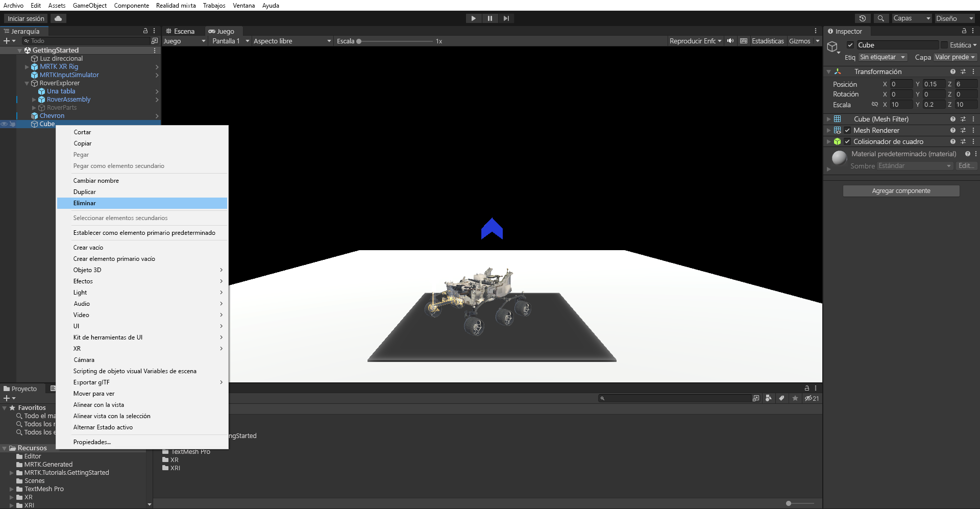Toggle Gizmos in the Juego view
980x509 pixels.
tap(799, 41)
